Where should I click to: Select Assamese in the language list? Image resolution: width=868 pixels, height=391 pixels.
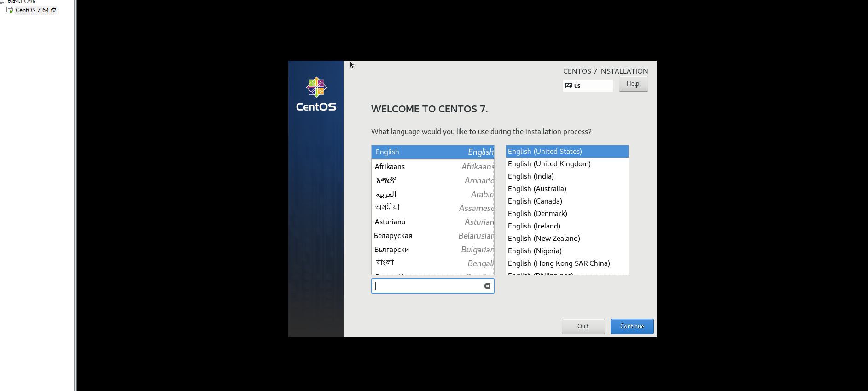[432, 208]
